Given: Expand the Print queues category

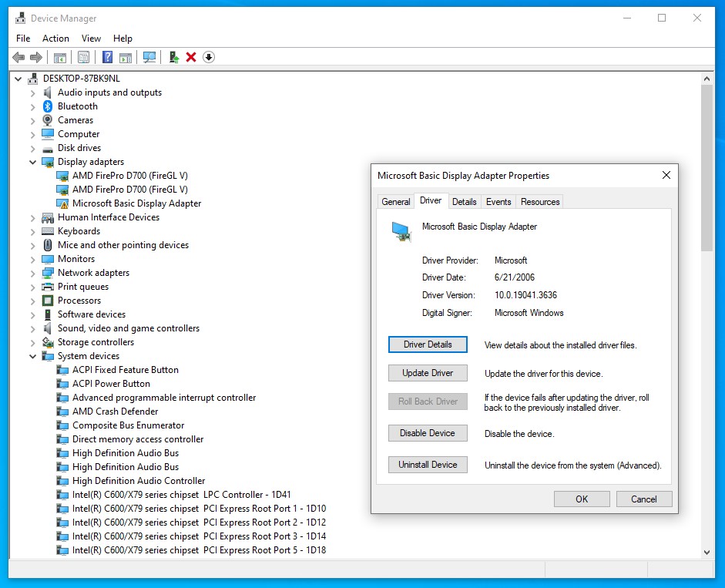Looking at the screenshot, I should [33, 287].
